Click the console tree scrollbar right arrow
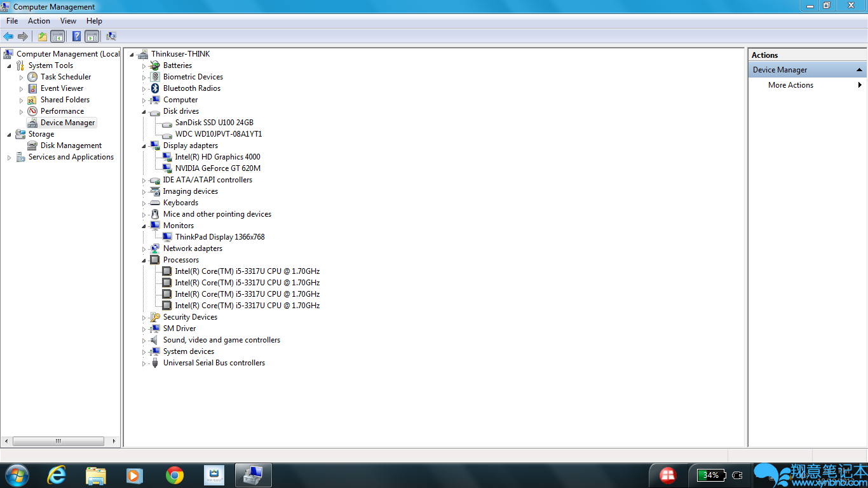Screen dimensions: 868x488 click(114, 441)
